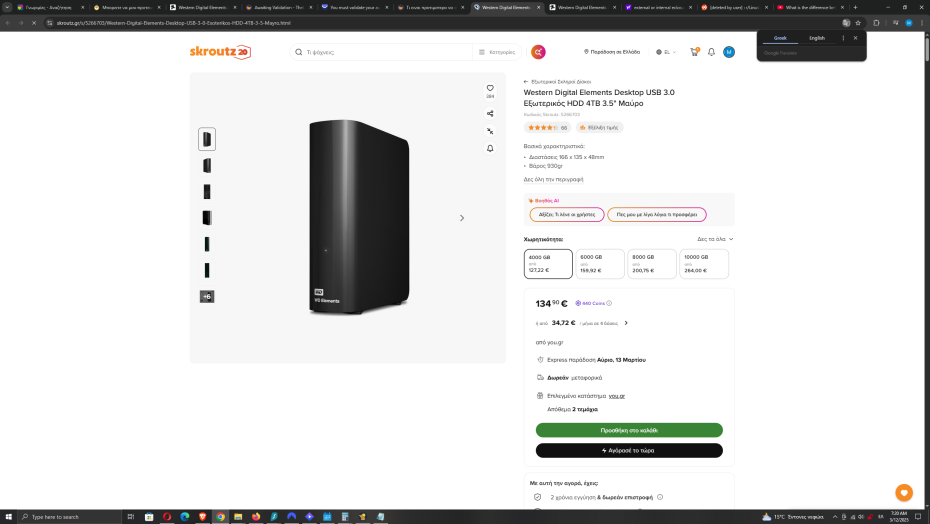This screenshot has height=524, width=930.
Task: Add product to favorites with heart icon
Action: tap(490, 88)
